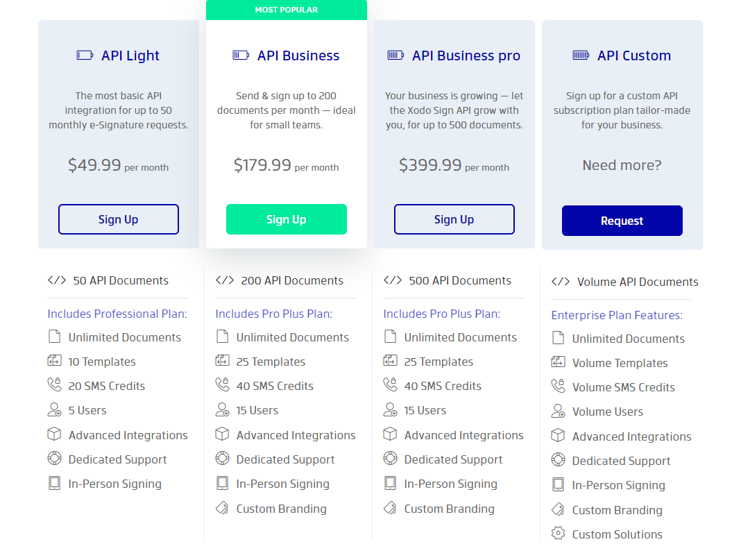Click the Advanced Integrations cube icon
The height and width of the screenshot is (560, 741).
click(56, 434)
